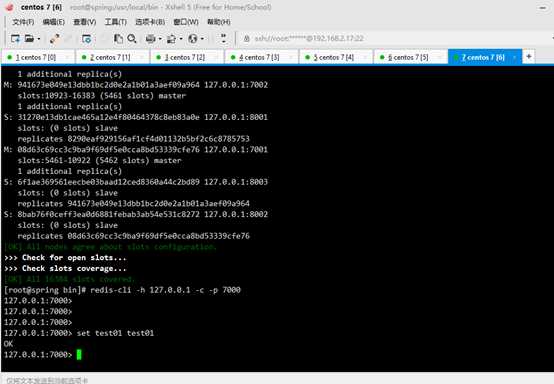Click the 'redis-cli -h 127.0.0.1 -c -p 7000' command line
Viewport: 554px width, 384px height.
click(165, 290)
